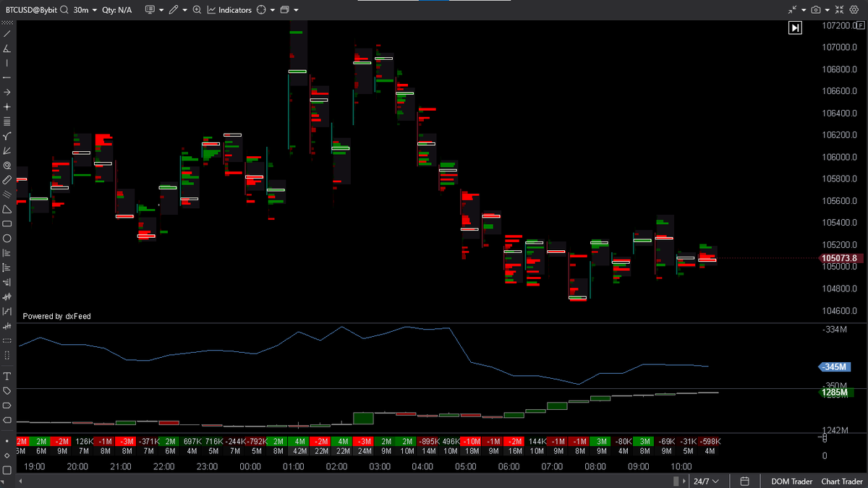Activate the zoom-in magnifier tool
868x488 pixels.
[x=197, y=9]
